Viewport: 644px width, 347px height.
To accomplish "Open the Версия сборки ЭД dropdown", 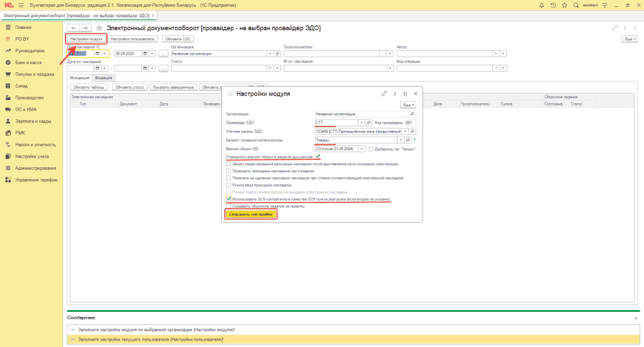I will point(361,148).
